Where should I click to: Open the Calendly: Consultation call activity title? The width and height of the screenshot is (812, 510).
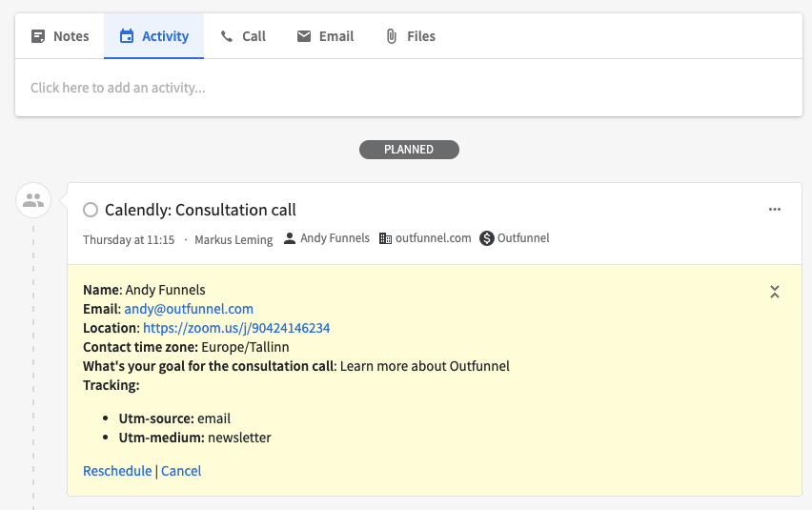pos(200,210)
